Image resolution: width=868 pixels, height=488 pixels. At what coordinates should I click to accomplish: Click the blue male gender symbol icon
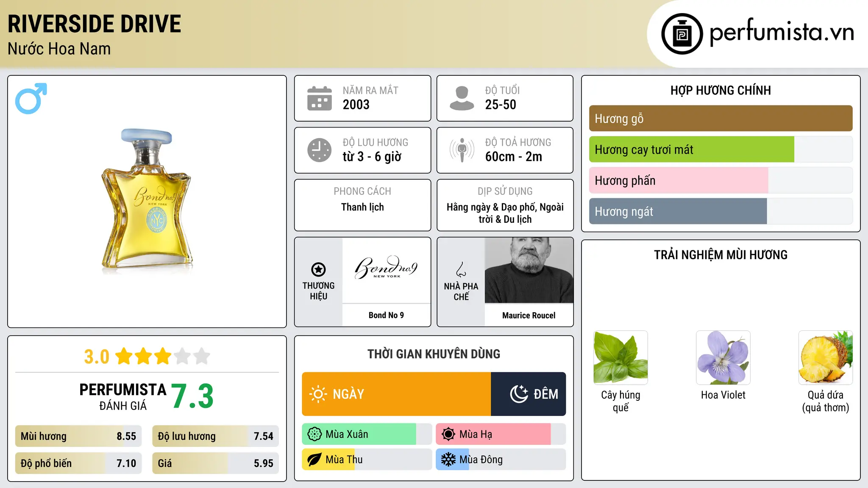[x=31, y=98]
